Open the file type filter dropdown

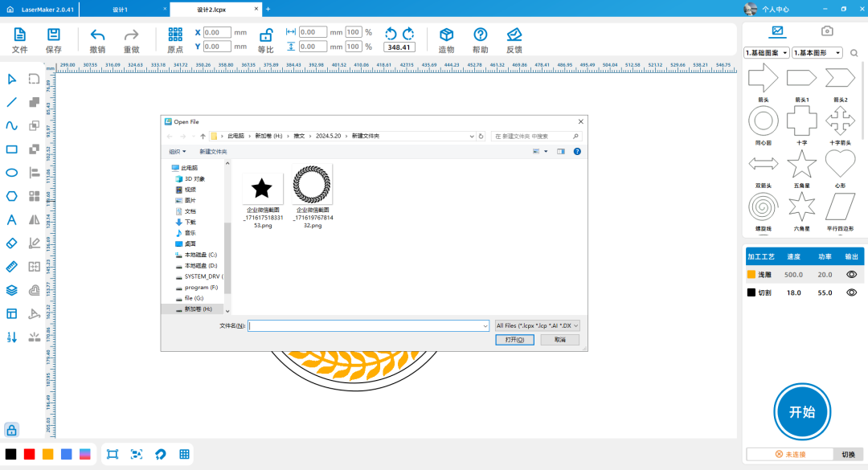[x=538, y=325]
